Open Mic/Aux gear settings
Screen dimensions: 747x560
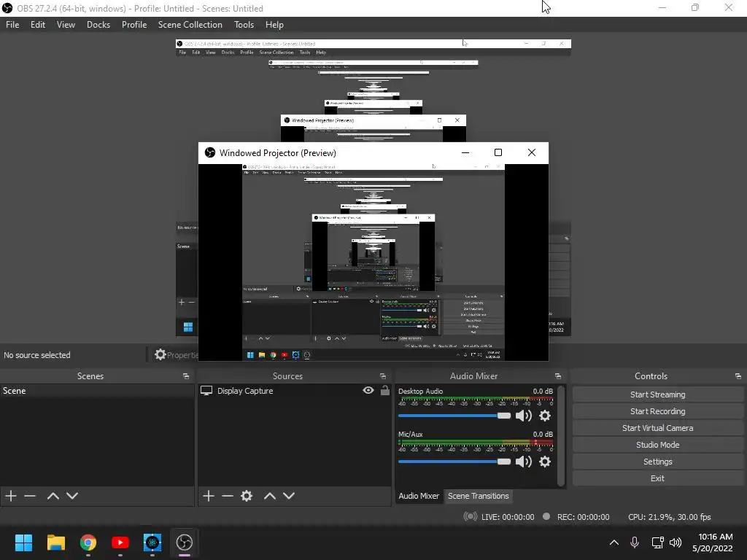point(544,462)
